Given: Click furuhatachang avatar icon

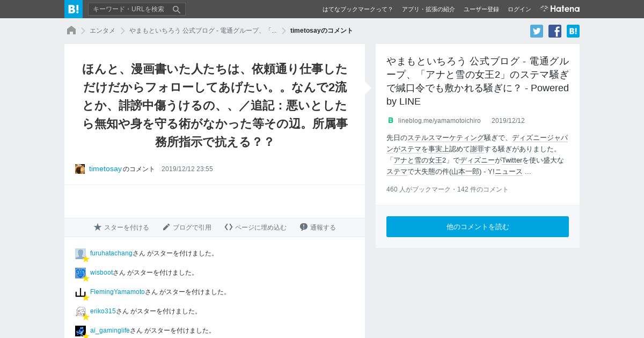Looking at the screenshot, I should 80,254.
